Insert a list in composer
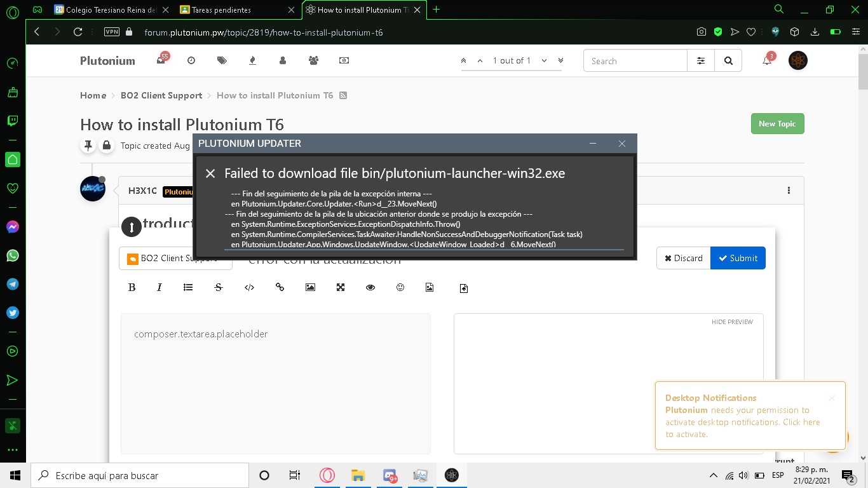The height and width of the screenshot is (488, 868). coord(188,287)
